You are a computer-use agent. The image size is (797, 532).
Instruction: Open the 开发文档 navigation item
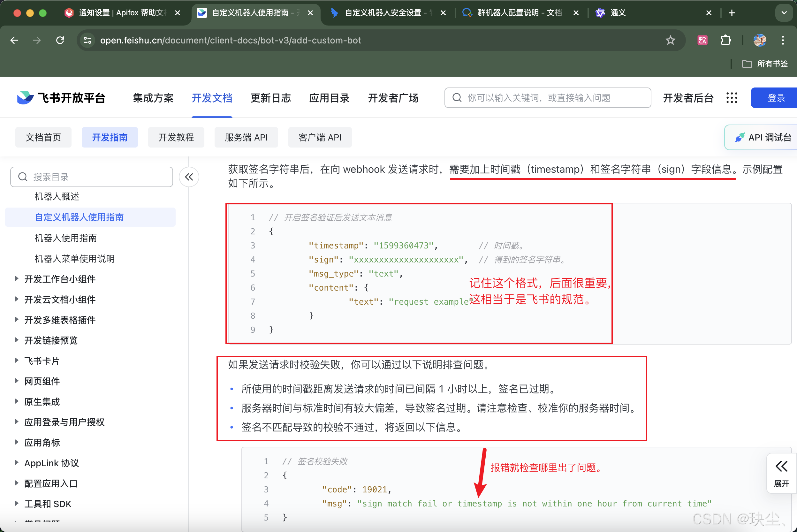point(212,98)
